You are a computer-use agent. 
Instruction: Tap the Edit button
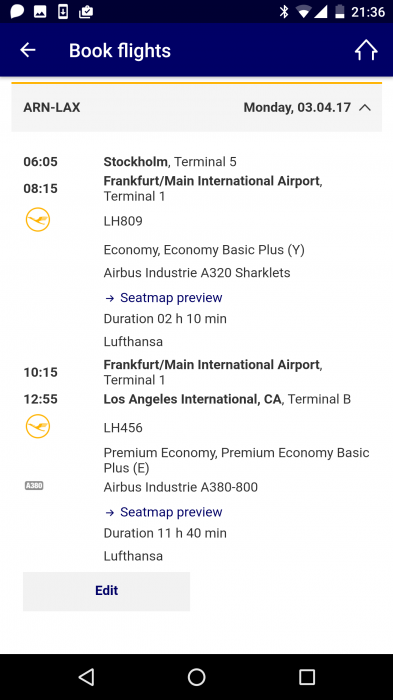(107, 591)
